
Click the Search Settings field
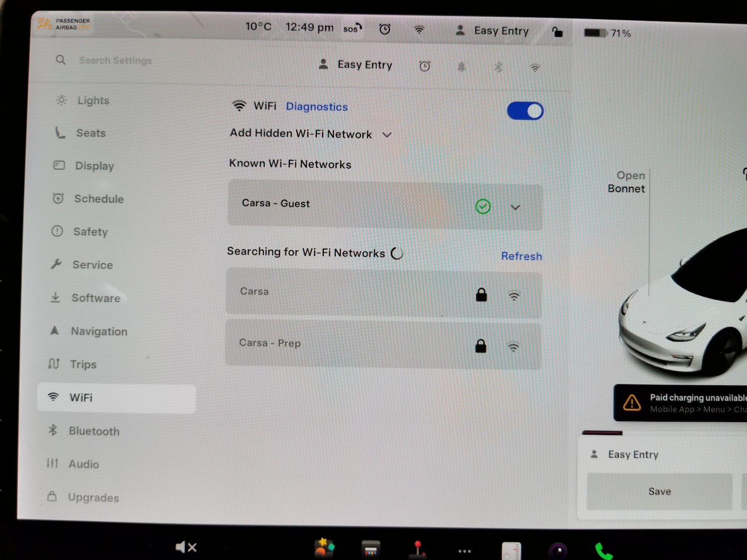pos(115,60)
